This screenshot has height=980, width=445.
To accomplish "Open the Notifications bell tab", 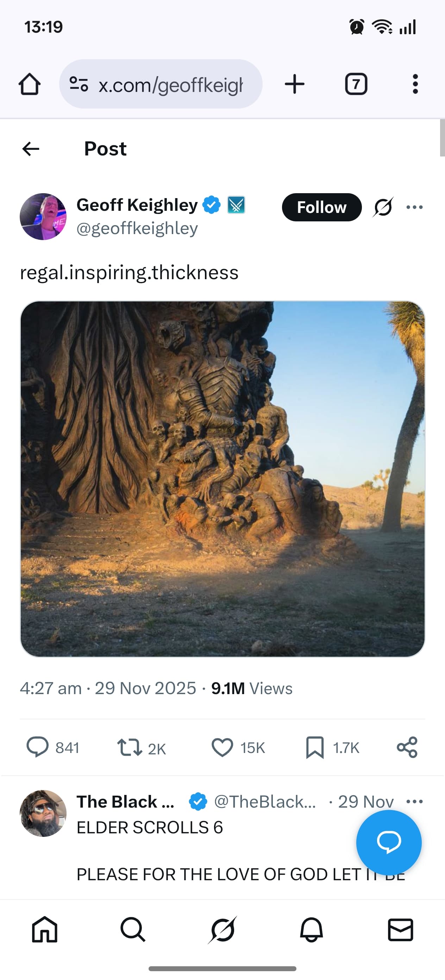I will [311, 930].
